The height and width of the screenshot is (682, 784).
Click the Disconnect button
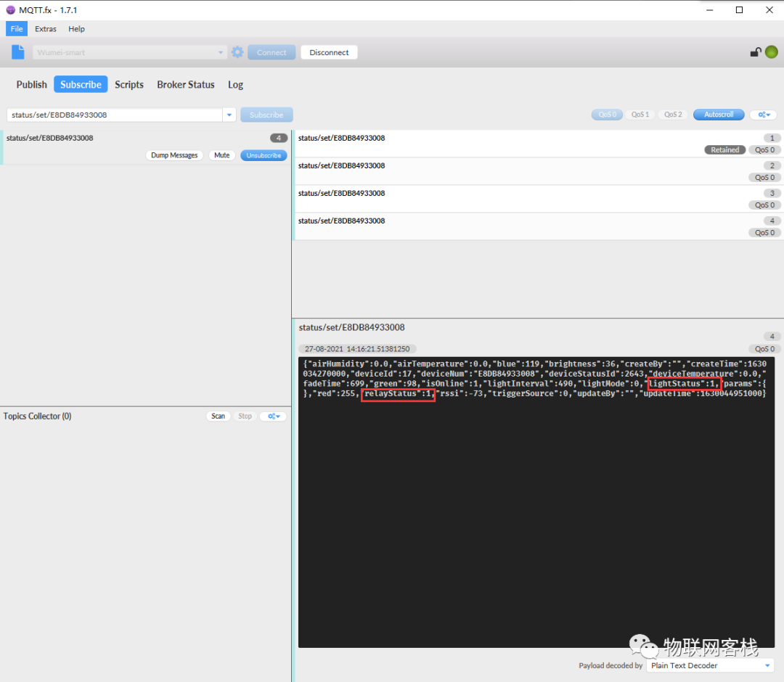[x=329, y=52]
